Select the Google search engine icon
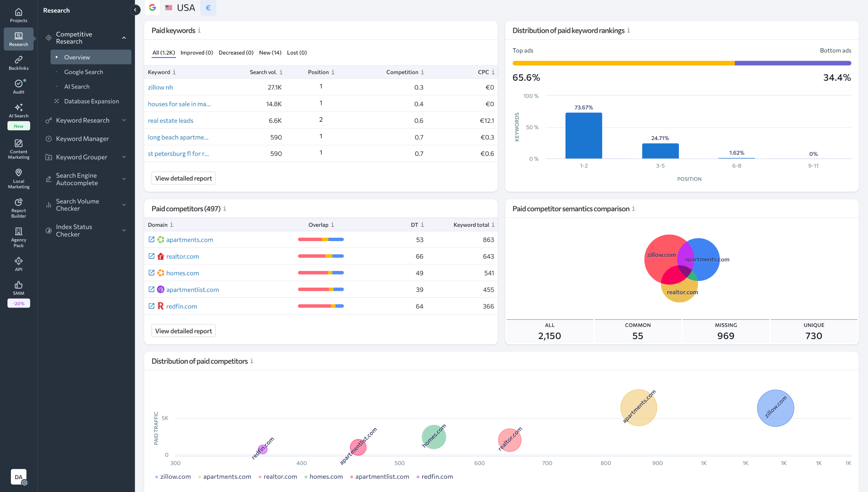Viewport: 868px width, 492px height. 153,7
